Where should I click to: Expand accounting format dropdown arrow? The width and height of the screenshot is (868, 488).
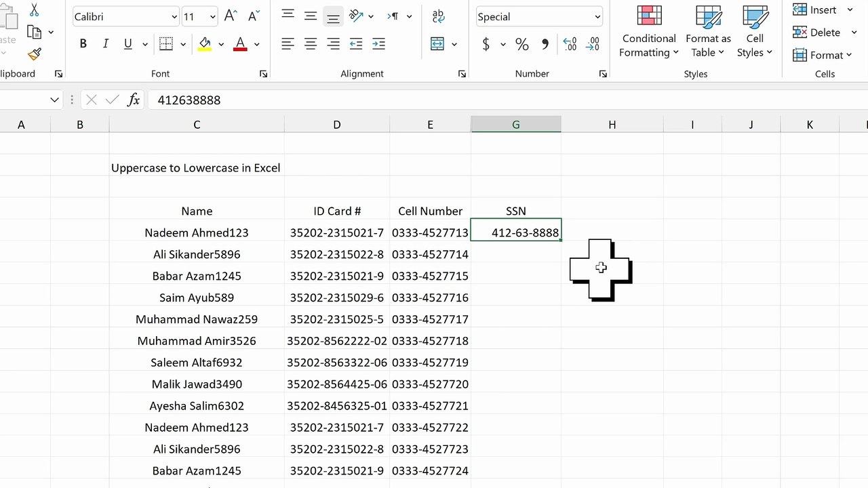[503, 45]
